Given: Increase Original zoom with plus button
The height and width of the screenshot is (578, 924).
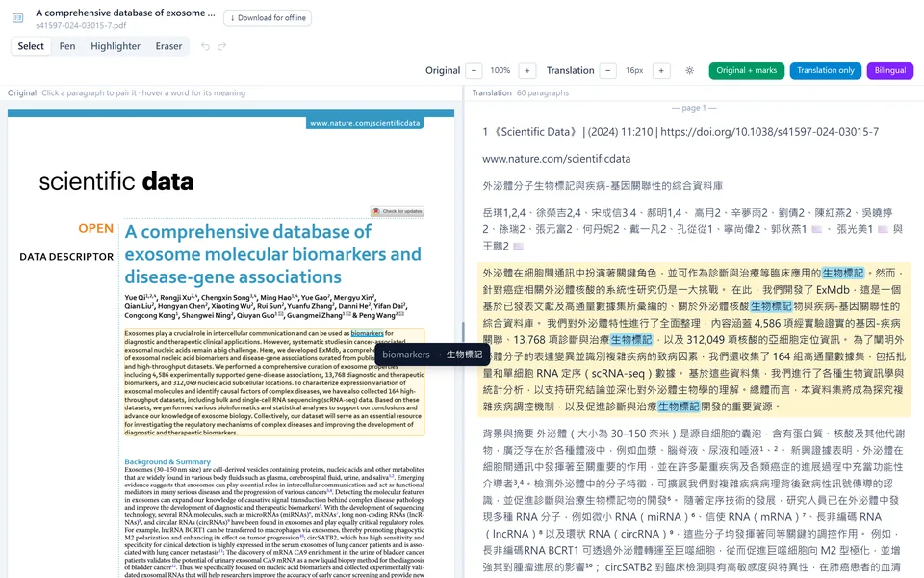Looking at the screenshot, I should [527, 70].
